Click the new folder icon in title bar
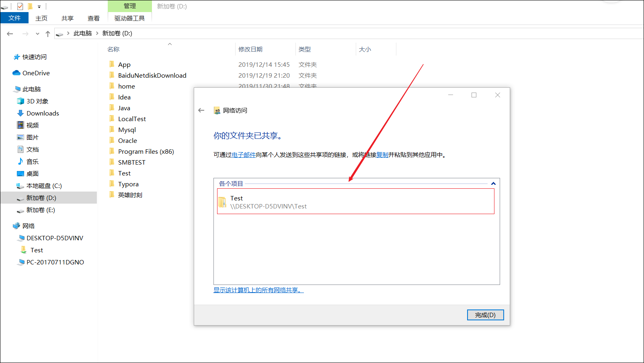This screenshot has width=644, height=363. (30, 6)
